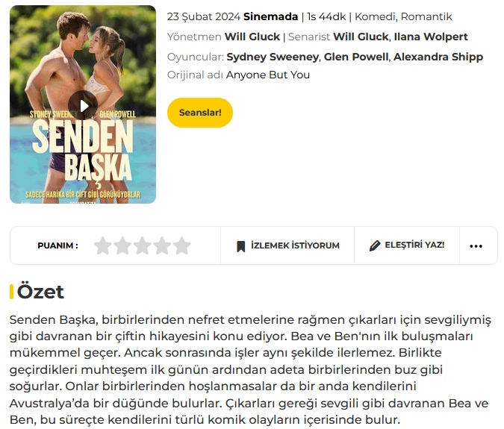This screenshot has height=429, width=504.
Task: Click the bookmark icon for watchlist
Action: pyautogui.click(x=240, y=246)
